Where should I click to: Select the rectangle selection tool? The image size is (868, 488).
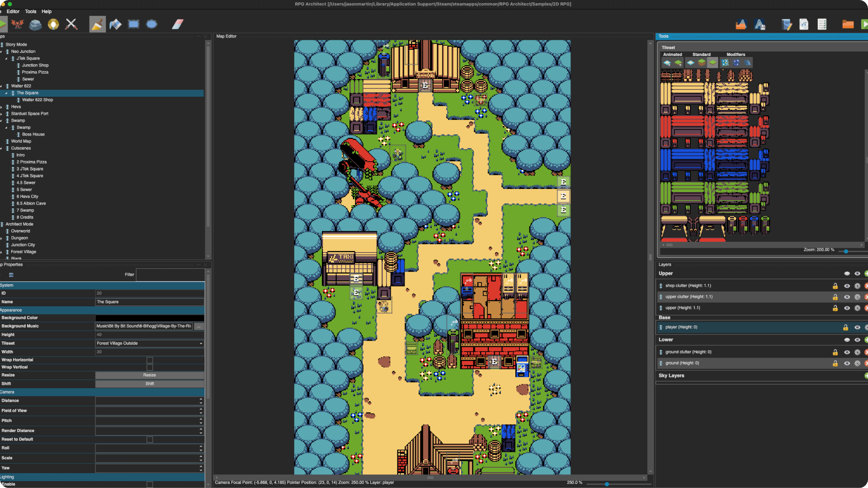(134, 24)
